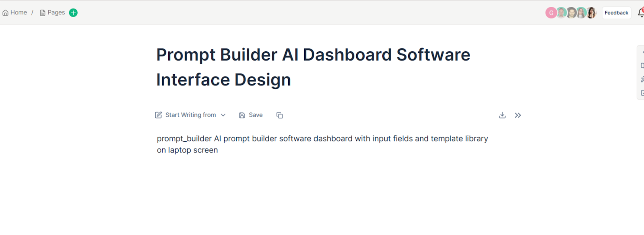The image size is (644, 235).
Task: Open the Pages breadcrumb link
Action: (52, 12)
